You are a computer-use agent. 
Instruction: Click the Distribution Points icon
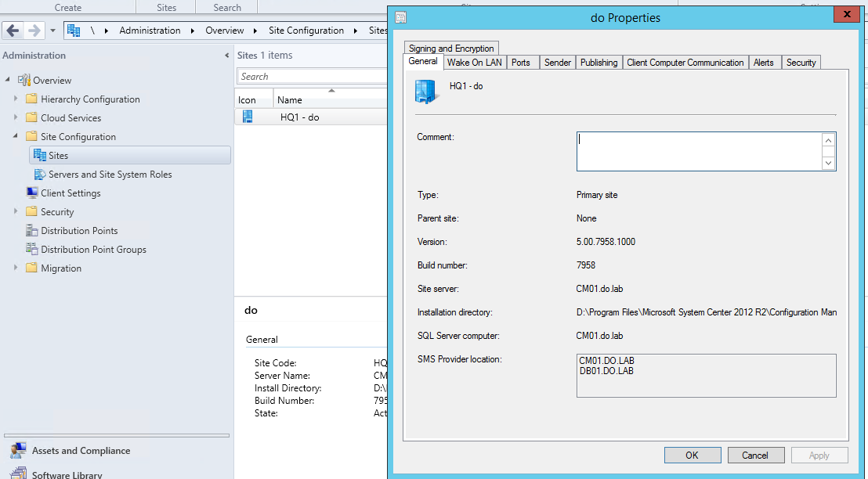point(31,230)
